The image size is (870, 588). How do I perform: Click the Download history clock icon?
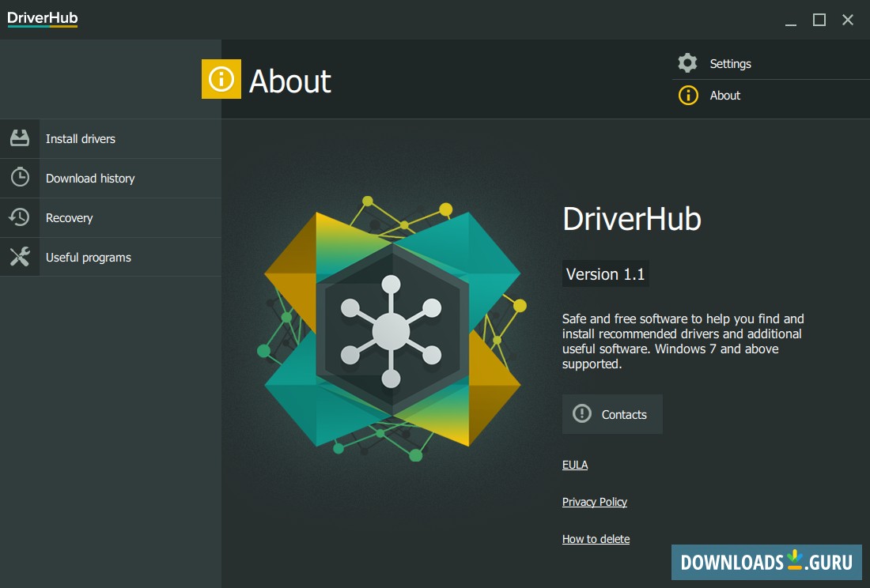20,177
